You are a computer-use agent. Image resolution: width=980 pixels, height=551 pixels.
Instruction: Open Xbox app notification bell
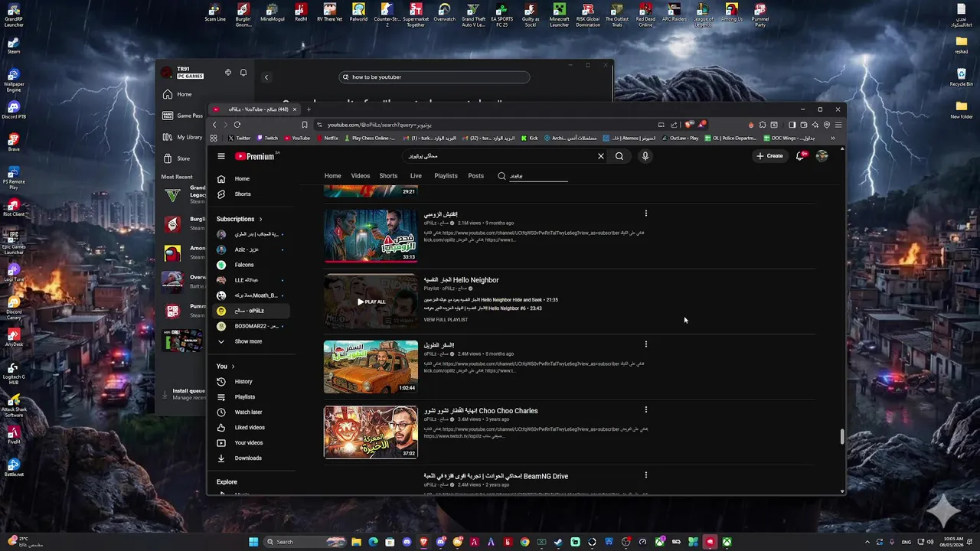tap(243, 73)
